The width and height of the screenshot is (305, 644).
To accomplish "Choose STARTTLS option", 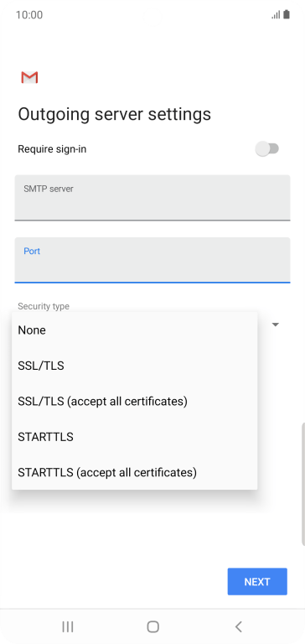I will [135, 437].
